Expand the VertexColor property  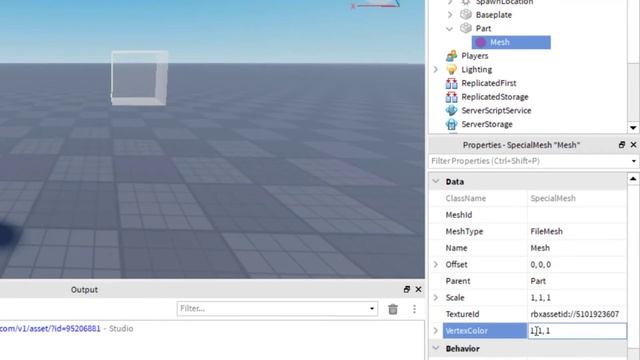coord(436,331)
